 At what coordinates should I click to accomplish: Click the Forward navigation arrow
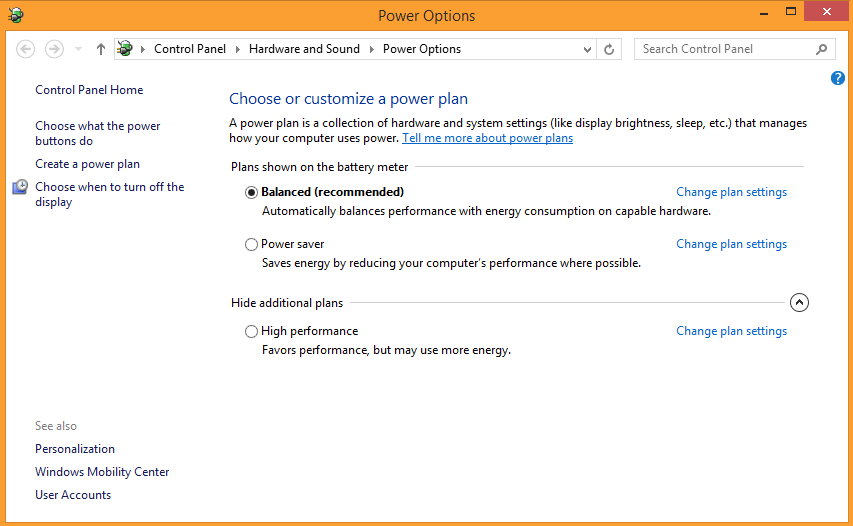tap(54, 49)
